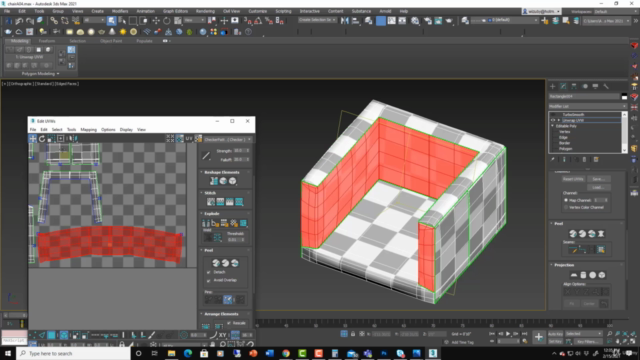Click the Redo arrow in main toolbar

tap(30, 20)
